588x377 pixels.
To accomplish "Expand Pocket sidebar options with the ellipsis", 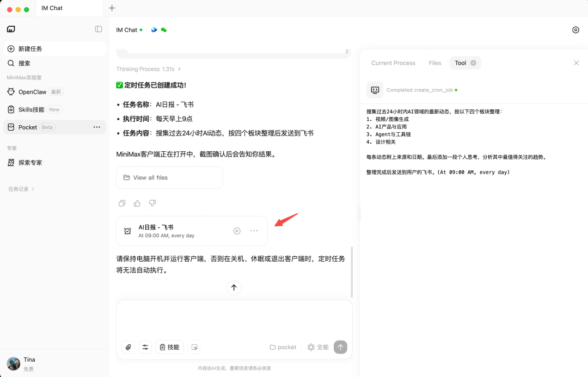I will point(97,127).
